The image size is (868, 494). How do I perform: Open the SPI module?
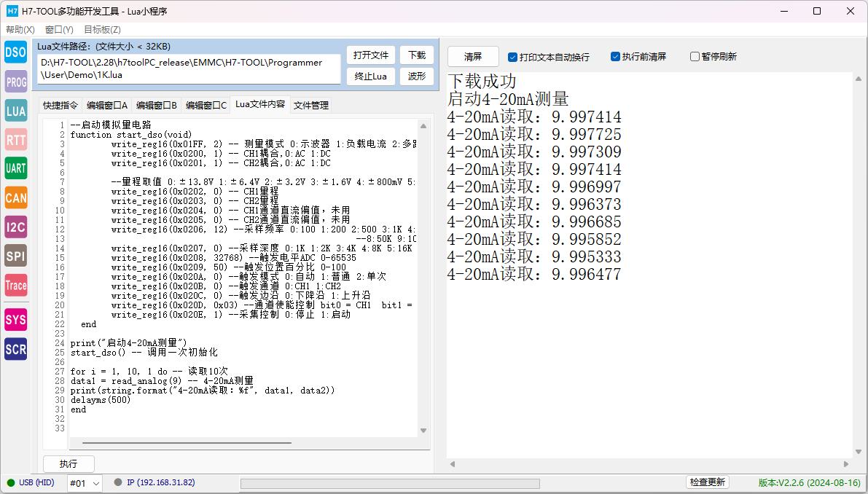click(15, 256)
